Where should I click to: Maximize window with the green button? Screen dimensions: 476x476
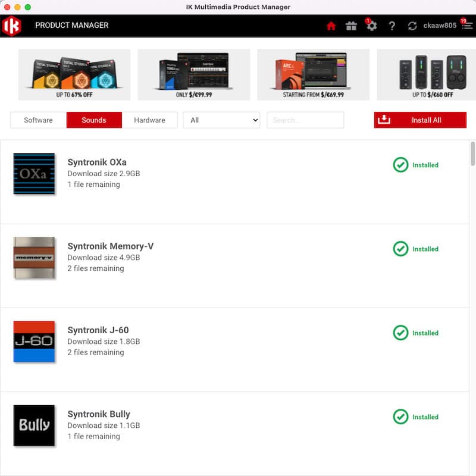(27, 7)
